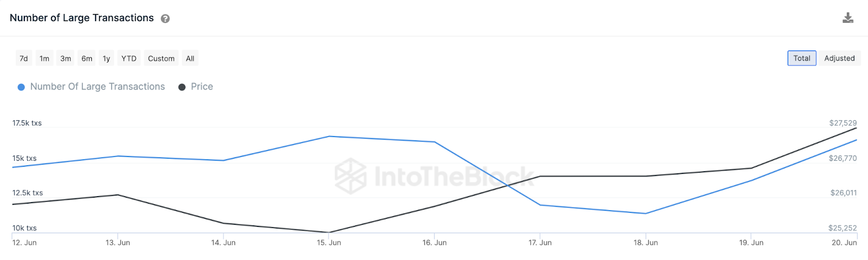This screenshot has height=260, width=868.
Task: Show year-to-date data with YTD
Action: click(129, 58)
